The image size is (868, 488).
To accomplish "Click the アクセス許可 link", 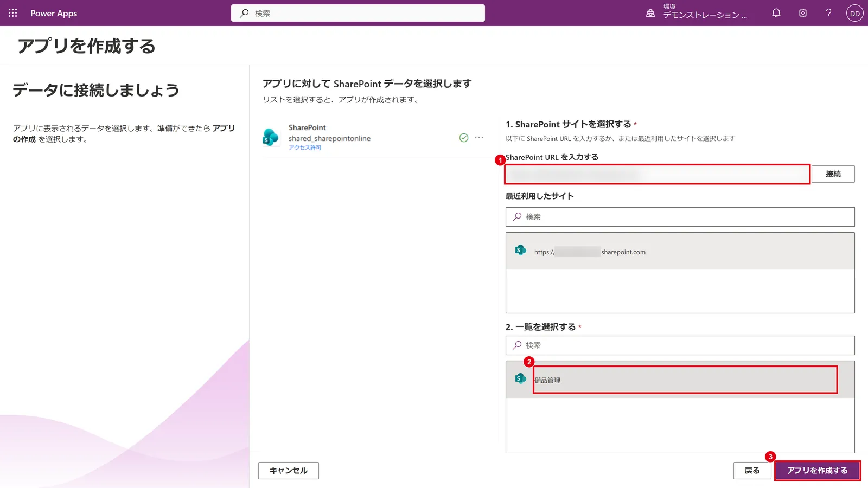I will coord(305,147).
